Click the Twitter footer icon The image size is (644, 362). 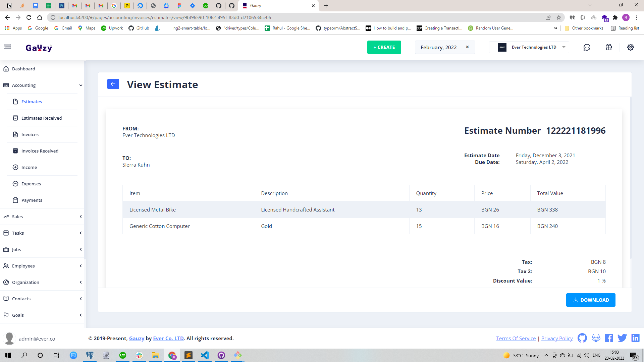[x=622, y=338]
